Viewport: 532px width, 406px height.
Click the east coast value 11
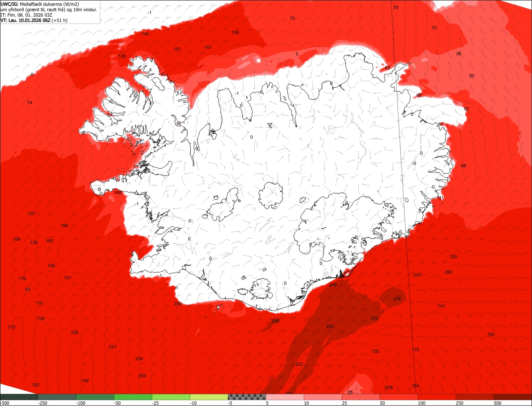click(440, 198)
